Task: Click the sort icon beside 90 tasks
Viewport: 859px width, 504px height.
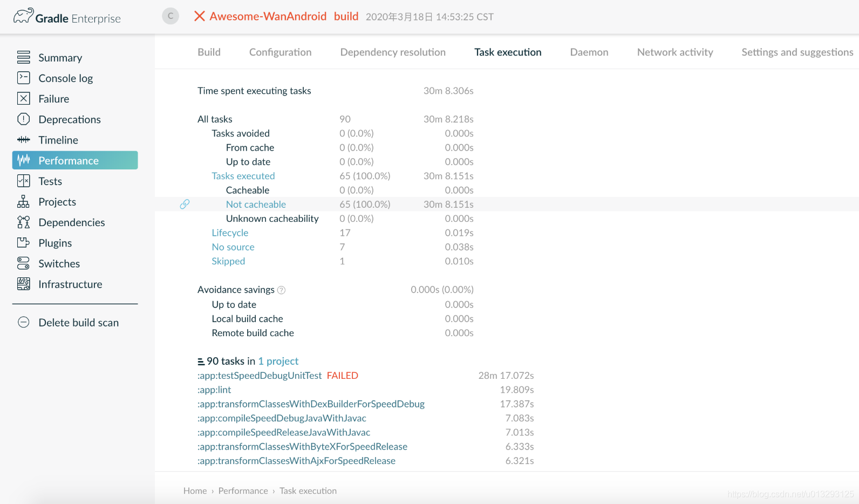Action: click(x=201, y=362)
